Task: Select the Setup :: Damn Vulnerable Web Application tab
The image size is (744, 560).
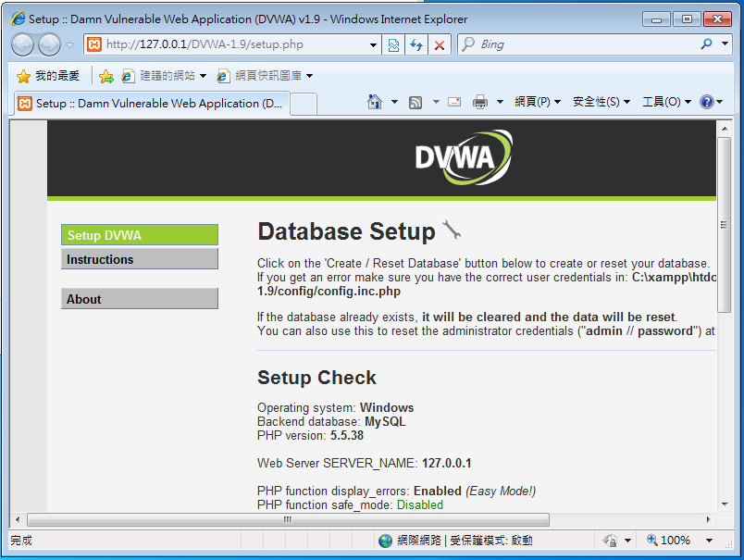Action: pos(151,104)
